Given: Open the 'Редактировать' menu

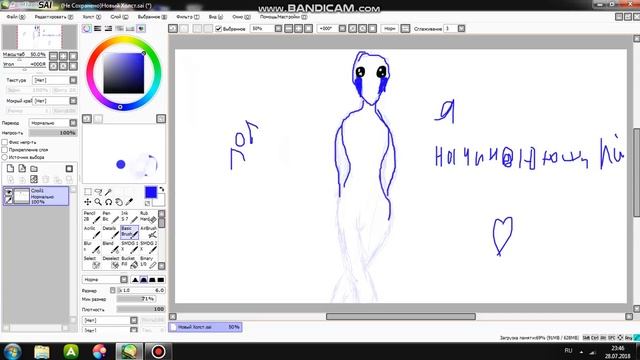Looking at the screenshot, I should pos(53,17).
